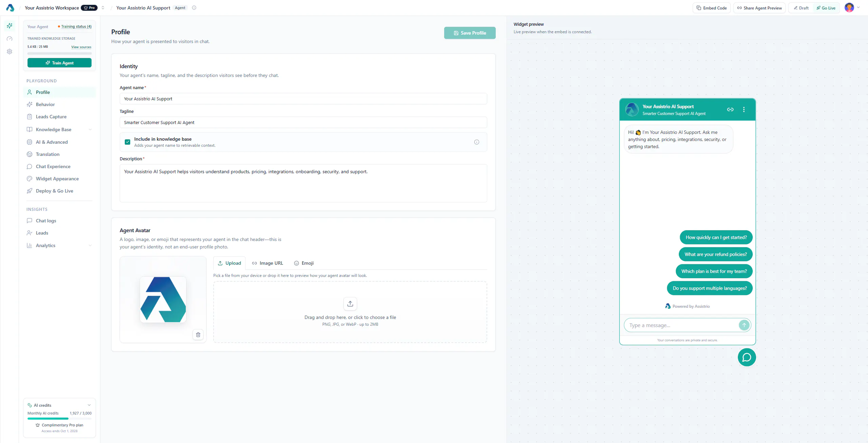Select the Upload avatar tab

tap(229, 263)
